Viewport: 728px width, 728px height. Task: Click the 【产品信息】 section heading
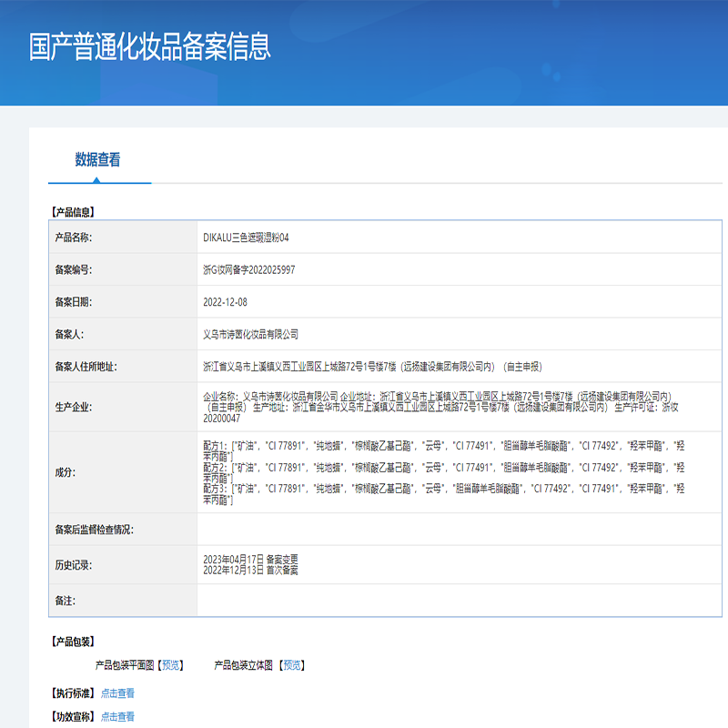click(73, 212)
